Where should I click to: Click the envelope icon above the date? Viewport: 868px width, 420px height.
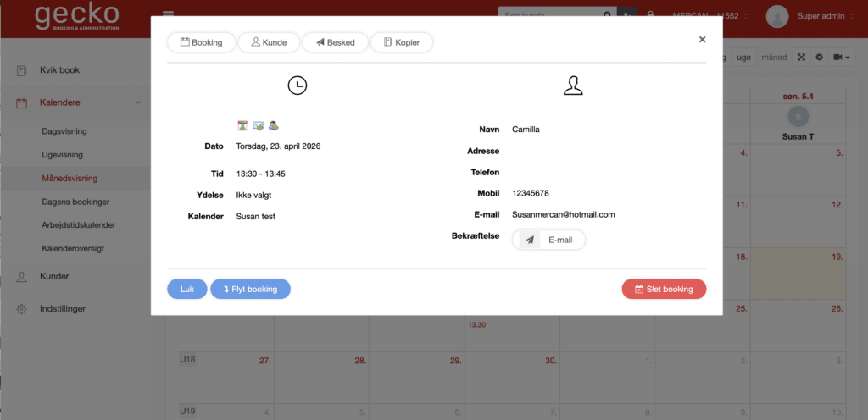[258, 126]
